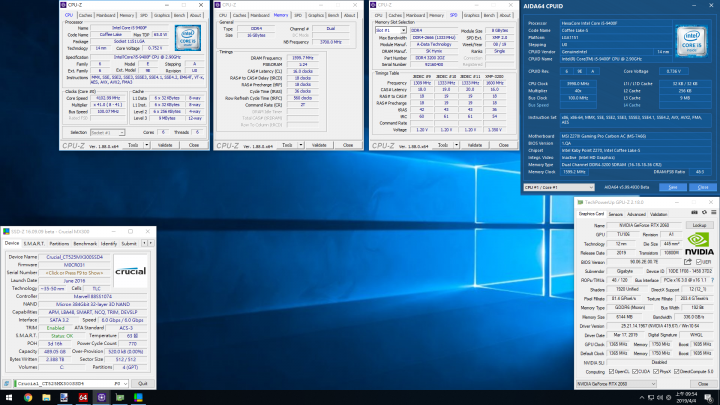The image size is (720, 405).
Task: Open the Crucial drive selector dropdown in SSD-Z
Action: (71, 383)
